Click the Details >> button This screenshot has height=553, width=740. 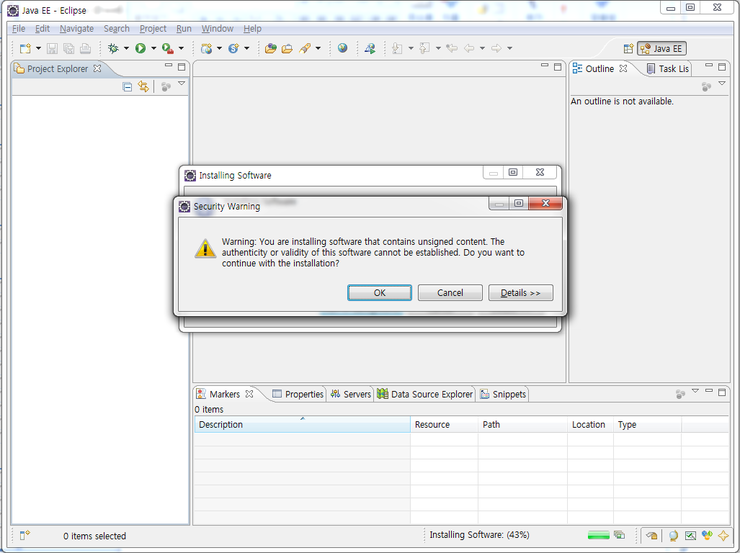[521, 293]
